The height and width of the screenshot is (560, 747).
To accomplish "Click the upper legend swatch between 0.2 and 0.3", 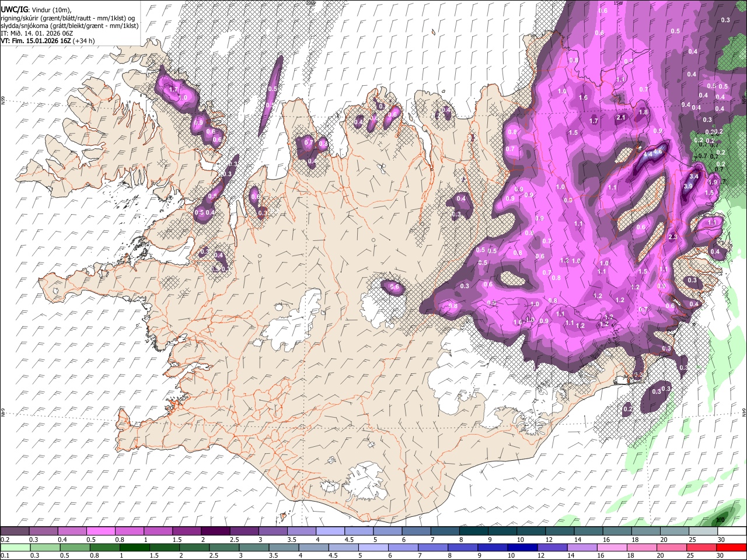I will [x=15, y=531].
